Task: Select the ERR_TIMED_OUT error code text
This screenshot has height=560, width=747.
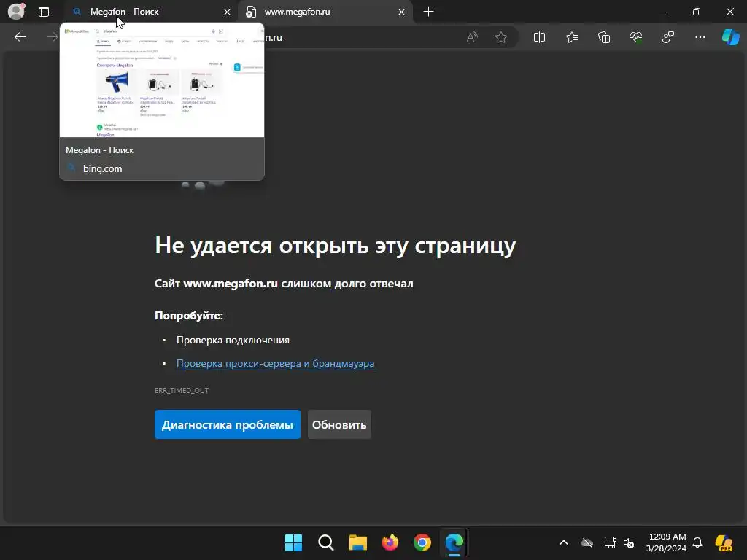Action: tap(182, 391)
